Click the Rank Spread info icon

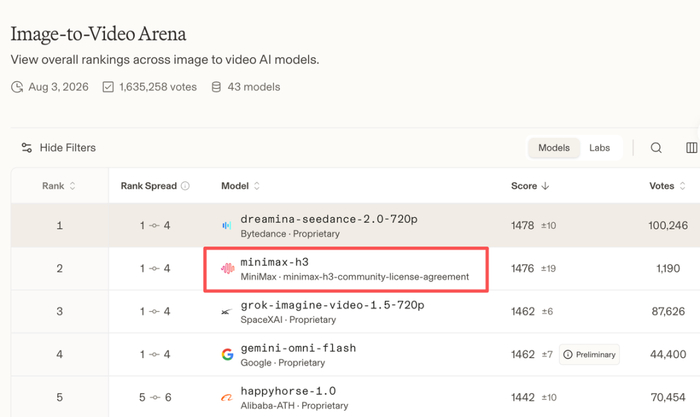(x=185, y=186)
